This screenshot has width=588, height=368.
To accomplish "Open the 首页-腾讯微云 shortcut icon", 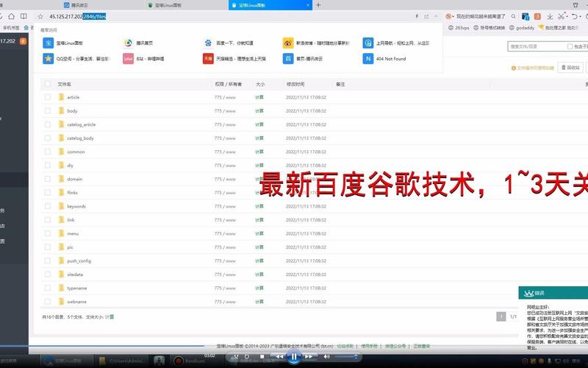I will coord(288,59).
